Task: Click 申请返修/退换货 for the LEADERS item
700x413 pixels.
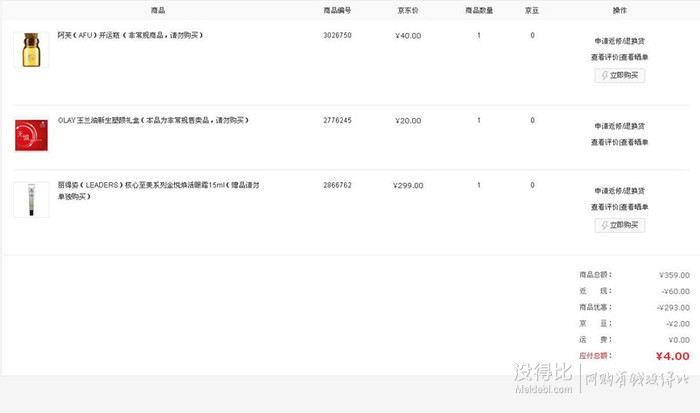Action: pos(619,191)
